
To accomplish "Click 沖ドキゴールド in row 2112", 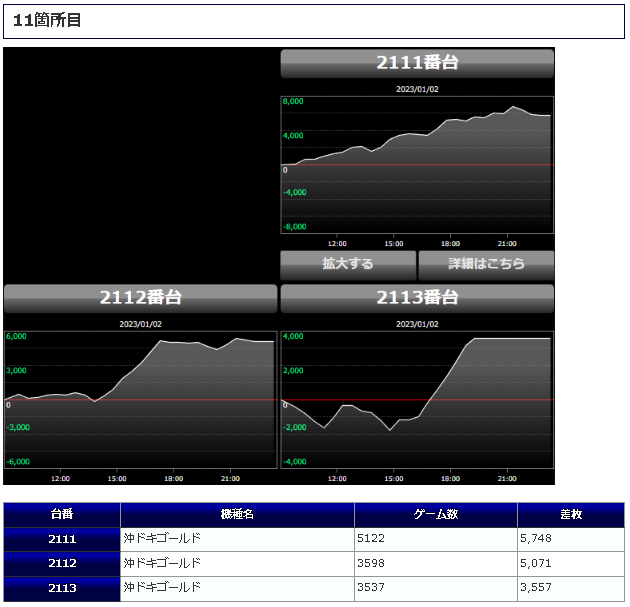I will (x=162, y=563).
